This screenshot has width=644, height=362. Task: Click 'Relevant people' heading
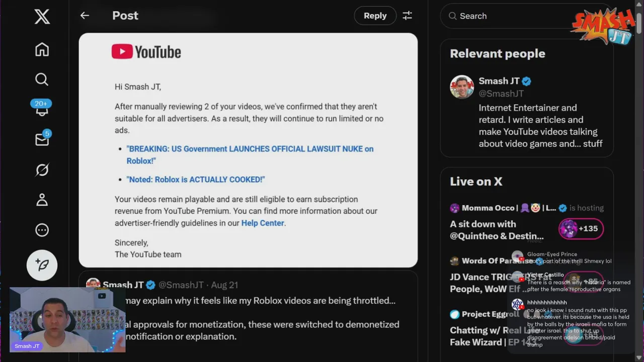coord(498,53)
